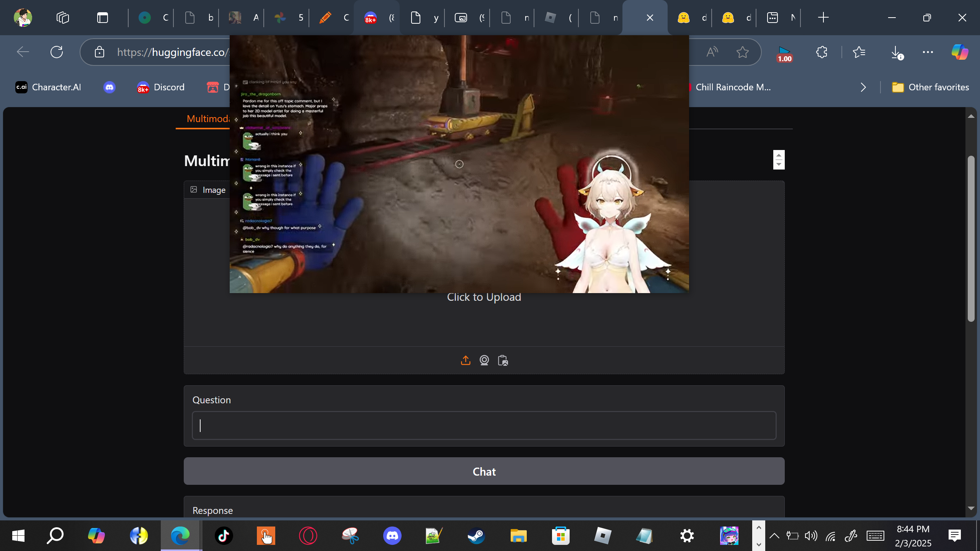Image resolution: width=980 pixels, height=551 pixels.
Task: Open Roblox from the taskbar
Action: coord(603,536)
